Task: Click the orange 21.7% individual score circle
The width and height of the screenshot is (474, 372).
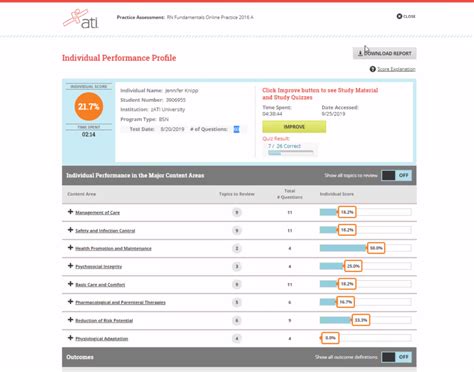Action: tap(88, 107)
